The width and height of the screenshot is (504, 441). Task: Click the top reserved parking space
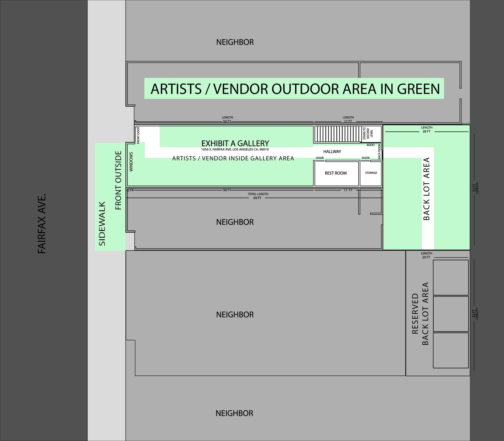450,277
